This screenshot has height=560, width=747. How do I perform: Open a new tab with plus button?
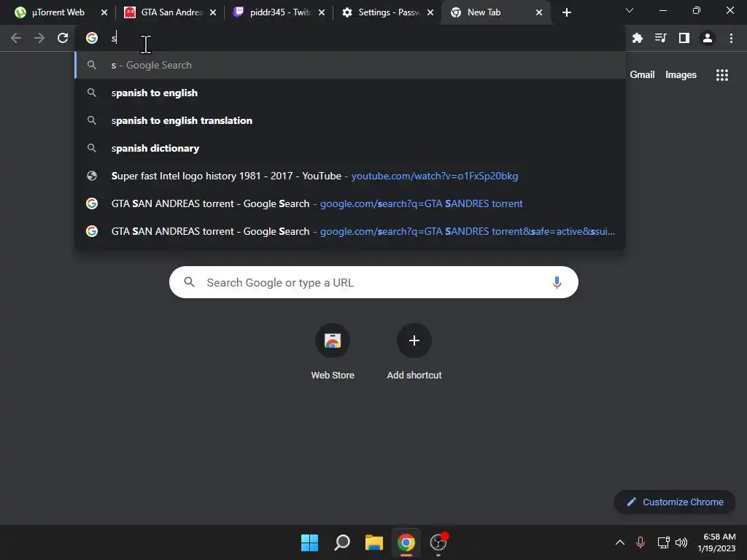[x=566, y=12]
